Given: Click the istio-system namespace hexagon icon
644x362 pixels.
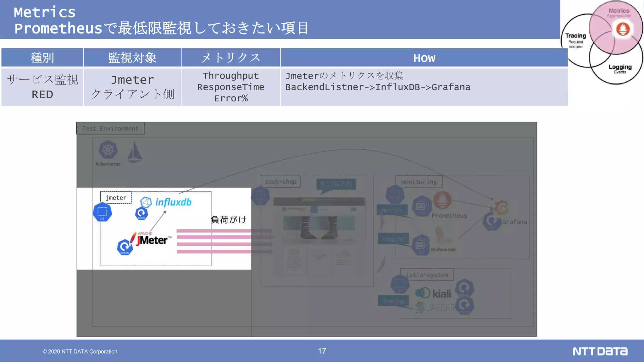Looking at the screenshot, I should (400, 284).
